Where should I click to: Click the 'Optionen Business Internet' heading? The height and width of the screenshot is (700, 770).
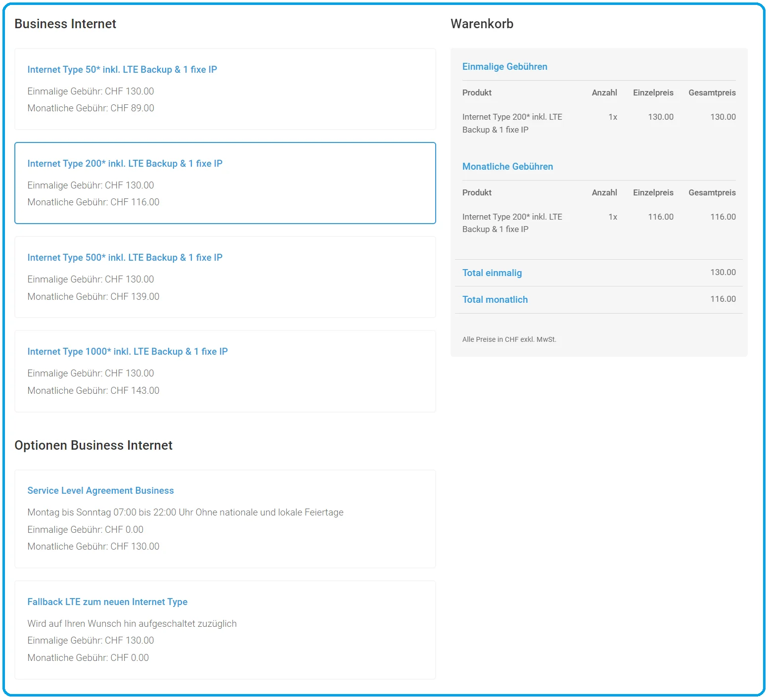coord(93,446)
